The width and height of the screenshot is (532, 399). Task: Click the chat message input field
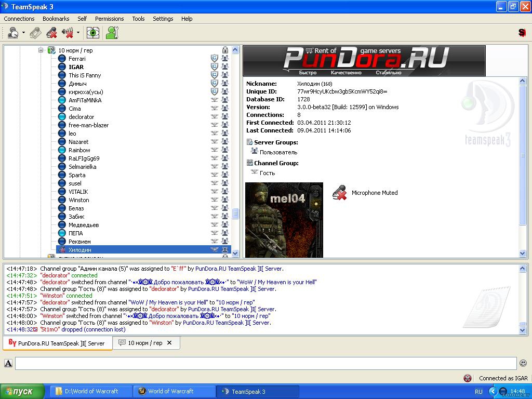pyautogui.click(x=265, y=363)
